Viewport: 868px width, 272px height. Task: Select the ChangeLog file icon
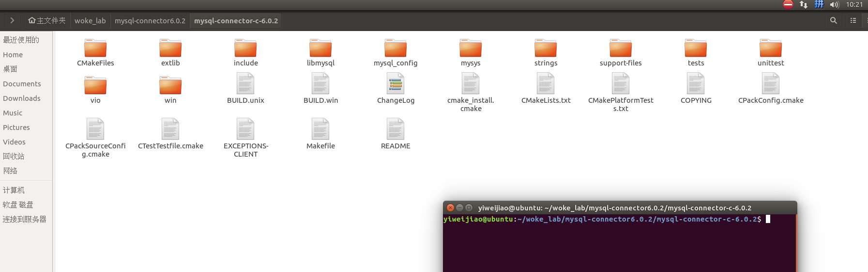point(396,83)
